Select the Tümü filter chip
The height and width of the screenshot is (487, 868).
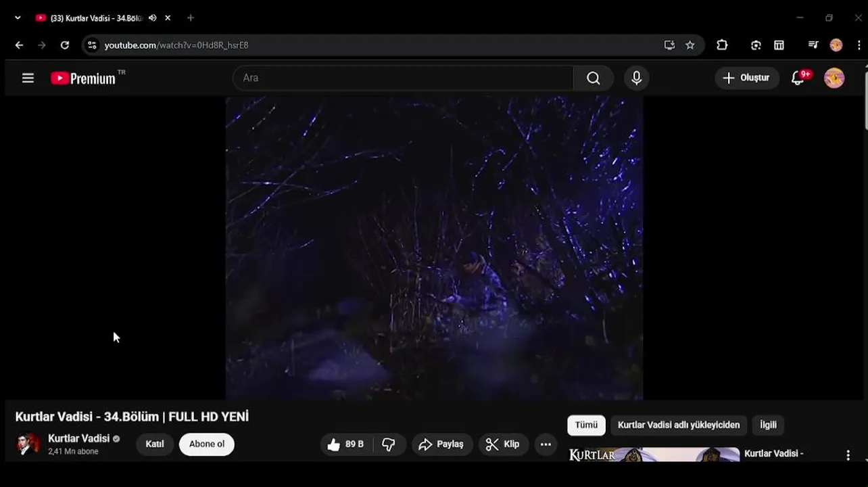(586, 425)
